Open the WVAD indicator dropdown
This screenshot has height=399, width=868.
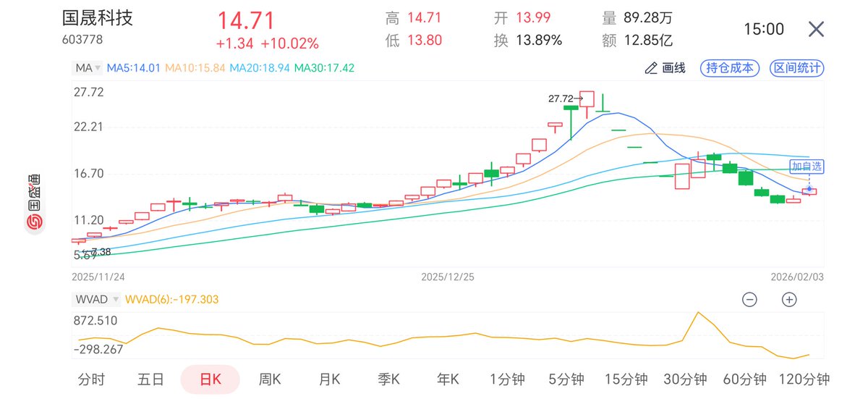tap(97, 299)
